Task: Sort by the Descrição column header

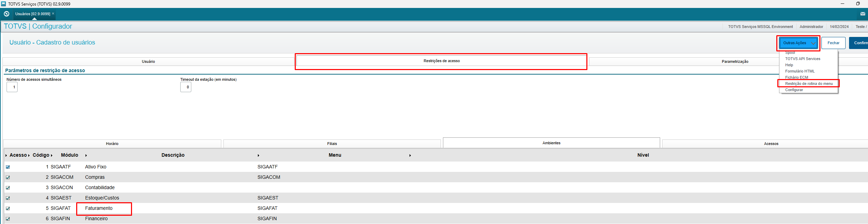Action: tap(173, 155)
